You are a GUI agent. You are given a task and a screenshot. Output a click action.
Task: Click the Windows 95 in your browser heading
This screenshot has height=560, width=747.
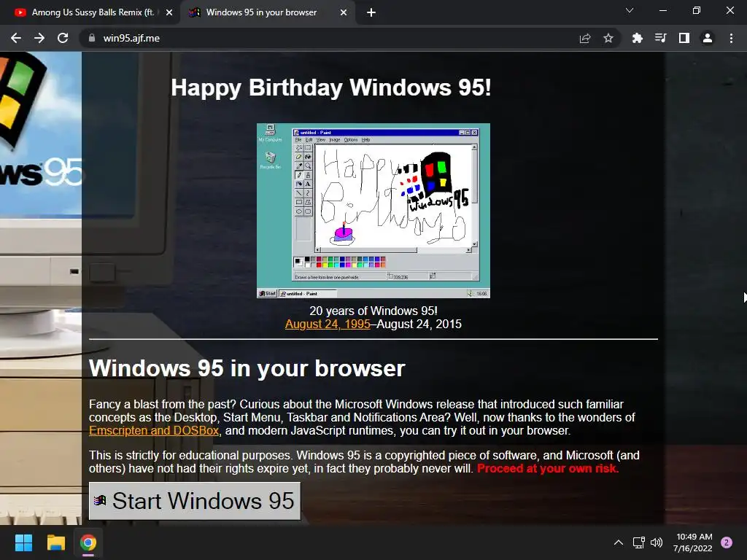point(247,368)
